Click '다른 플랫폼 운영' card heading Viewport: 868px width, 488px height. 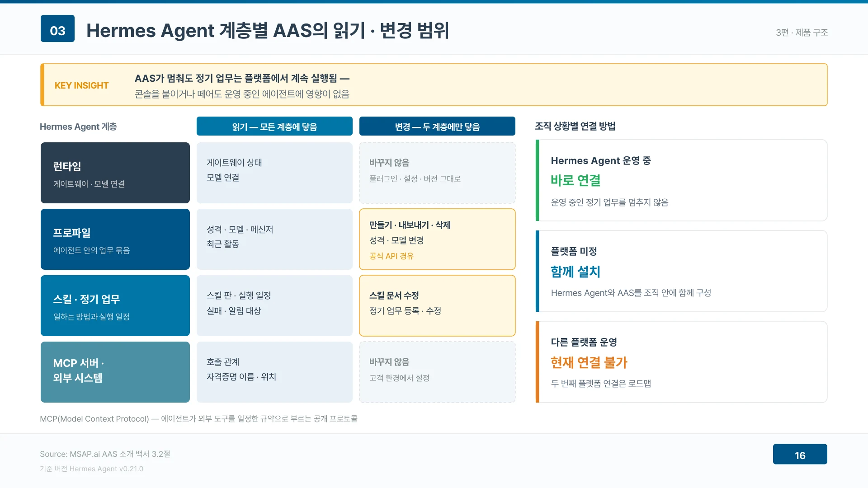click(584, 342)
